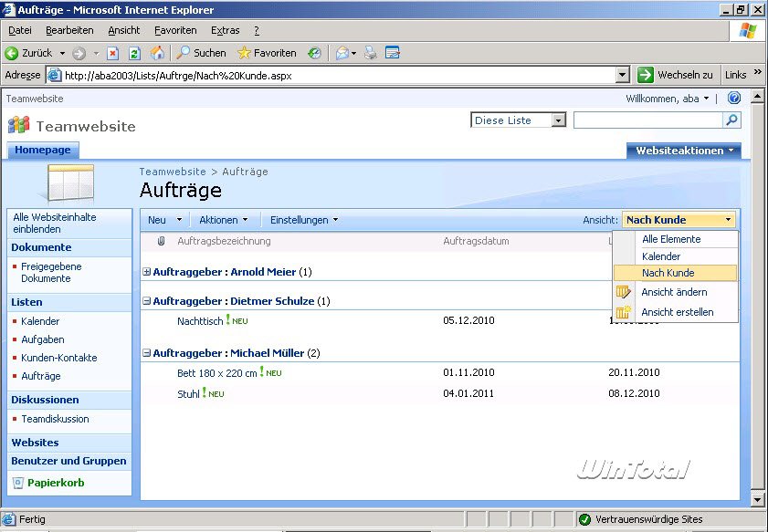Collapse the Dietmer Schulze group
The width and height of the screenshot is (768, 532).
(147, 301)
